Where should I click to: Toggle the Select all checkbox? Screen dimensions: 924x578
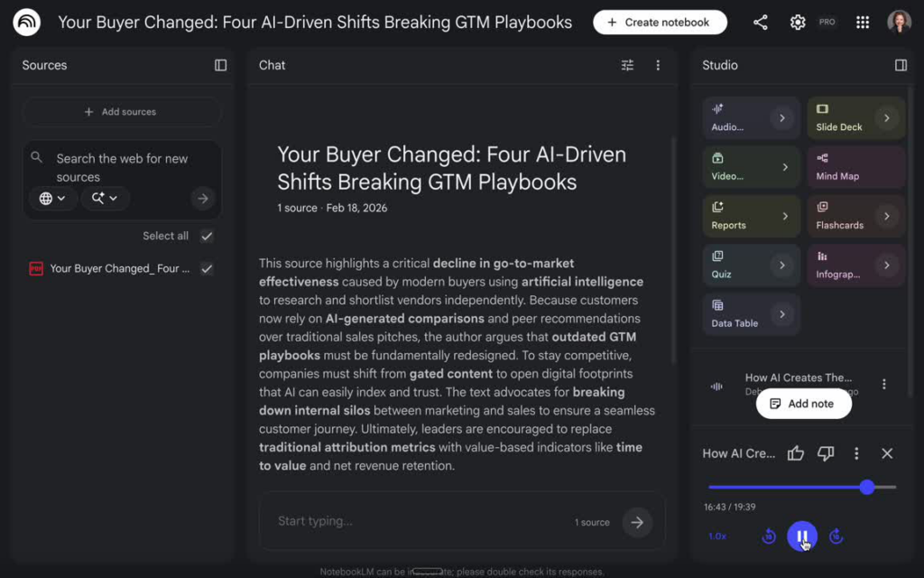tap(207, 236)
